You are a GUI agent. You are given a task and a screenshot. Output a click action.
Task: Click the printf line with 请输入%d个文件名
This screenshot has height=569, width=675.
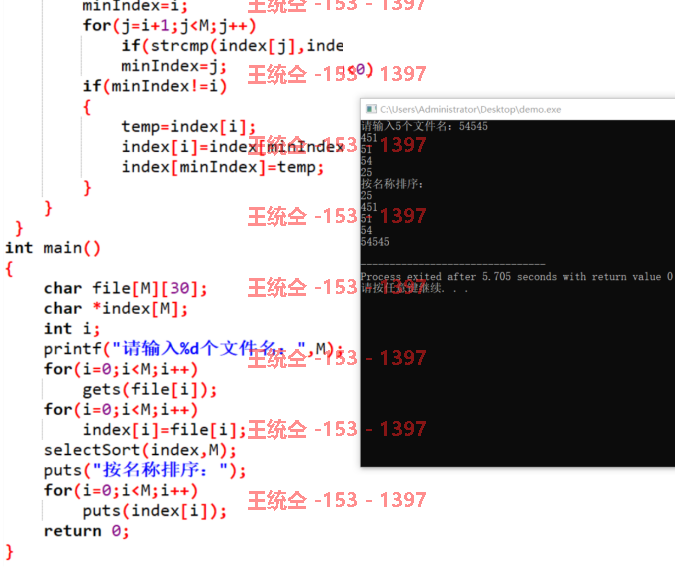click(193, 349)
